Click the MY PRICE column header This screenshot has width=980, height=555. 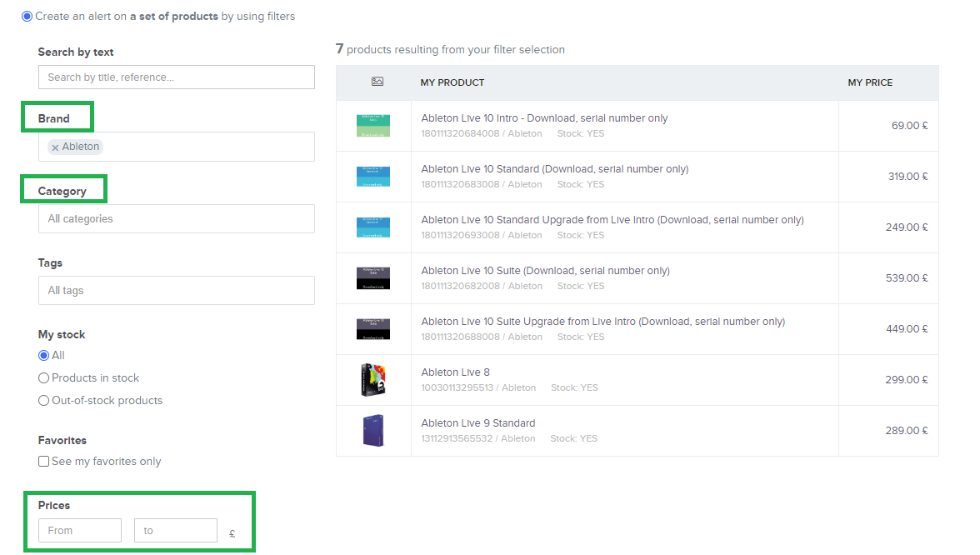click(x=870, y=82)
